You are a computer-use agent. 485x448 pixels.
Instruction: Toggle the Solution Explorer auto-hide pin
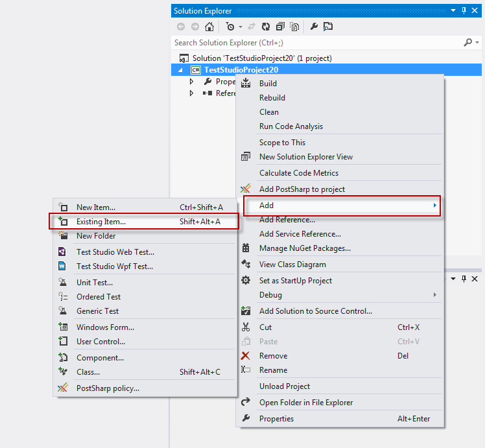(464, 10)
